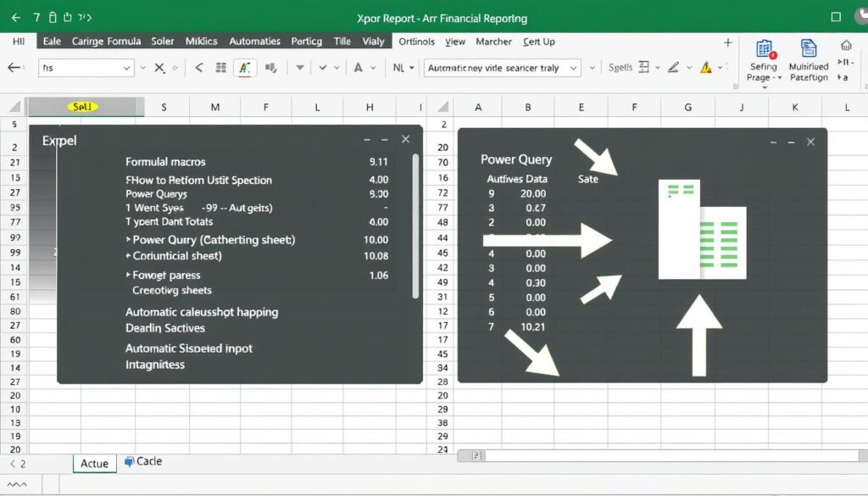This screenshot has width=868, height=496.
Task: Click the warning triangle icon near Spells
Action: pos(704,66)
